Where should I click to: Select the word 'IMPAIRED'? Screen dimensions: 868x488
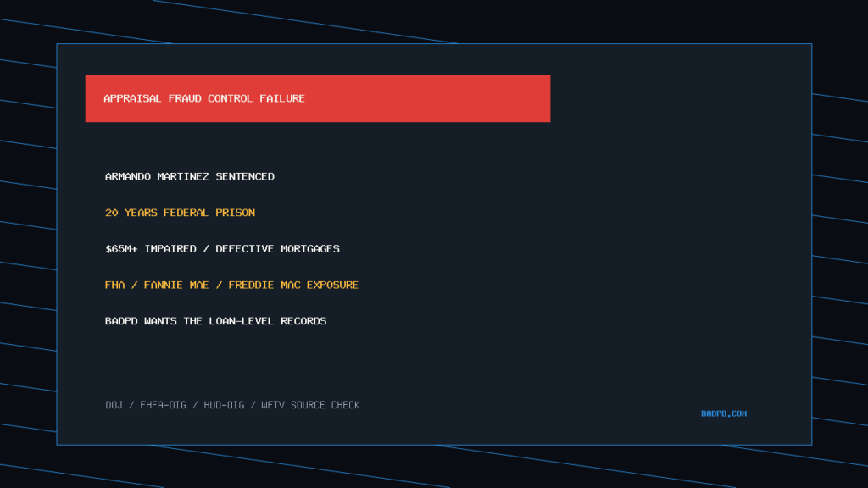tap(170, 249)
